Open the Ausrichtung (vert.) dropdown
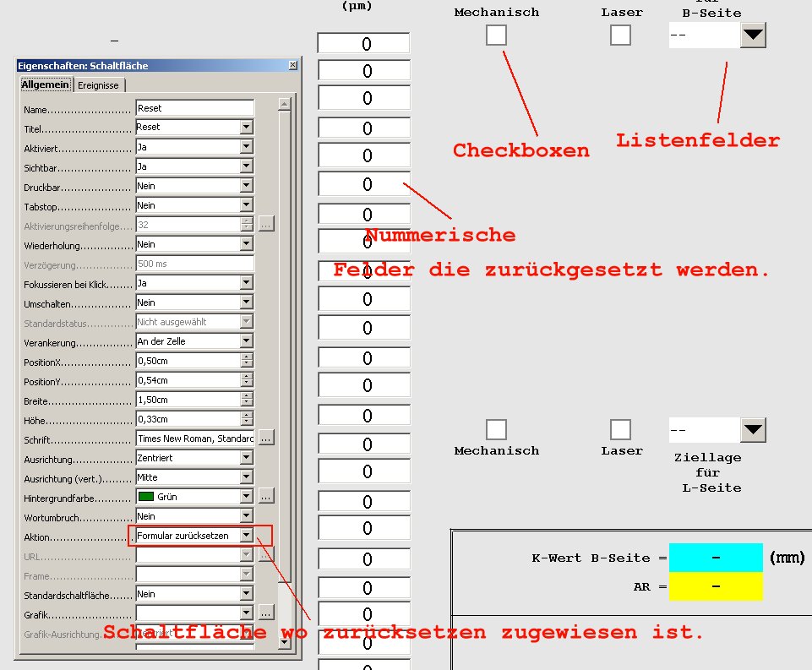 pyautogui.click(x=247, y=477)
